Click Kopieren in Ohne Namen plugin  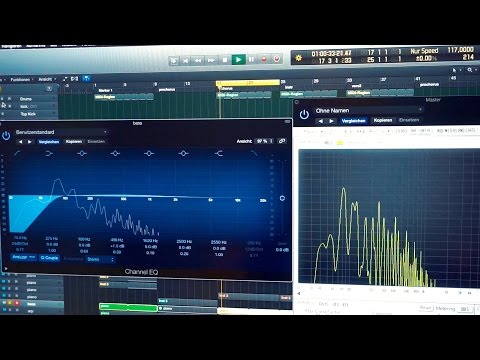click(383, 120)
